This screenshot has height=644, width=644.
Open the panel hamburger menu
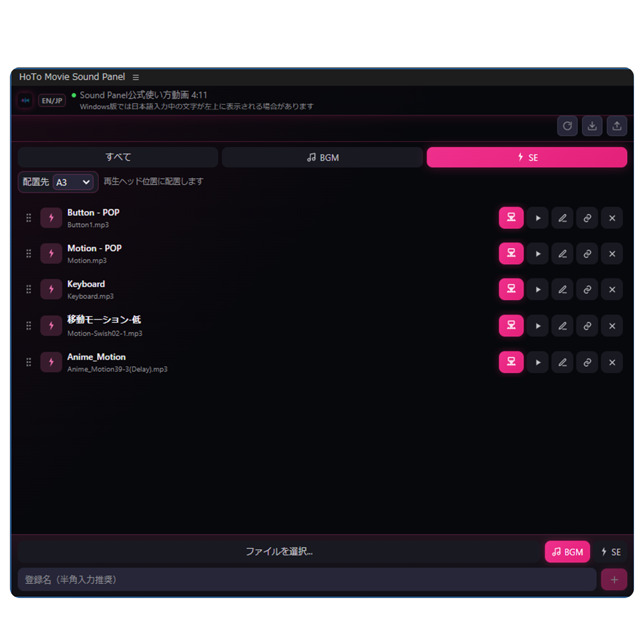click(136, 77)
